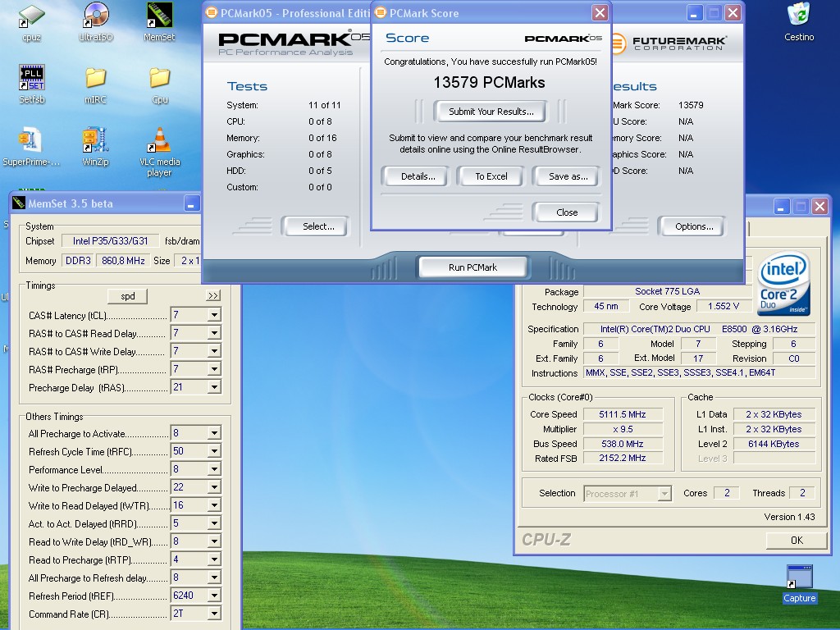The image size is (840, 630).
Task: Open Command Rate (CR) dropdown
Action: [214, 614]
